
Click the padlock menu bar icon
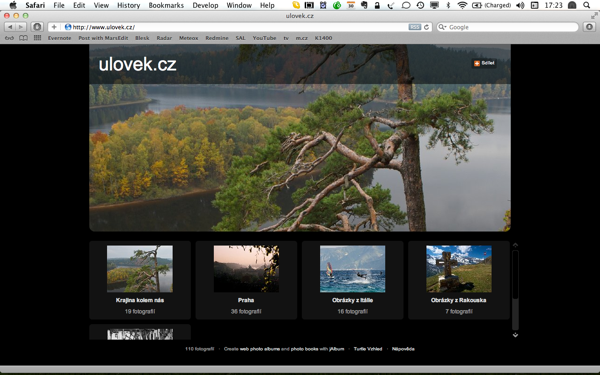click(377, 5)
